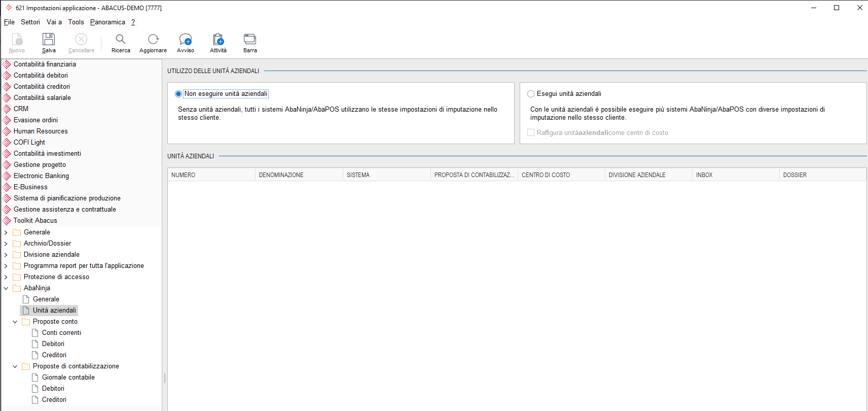Sort by the DENOMINAZIONE column header
The image size is (868, 411).
click(x=299, y=175)
